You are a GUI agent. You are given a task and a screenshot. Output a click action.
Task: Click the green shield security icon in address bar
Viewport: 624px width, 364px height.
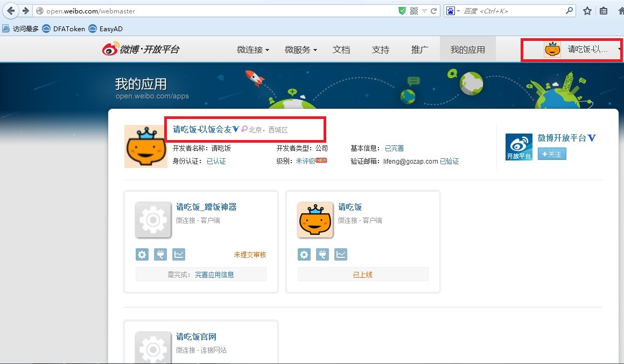click(x=402, y=11)
